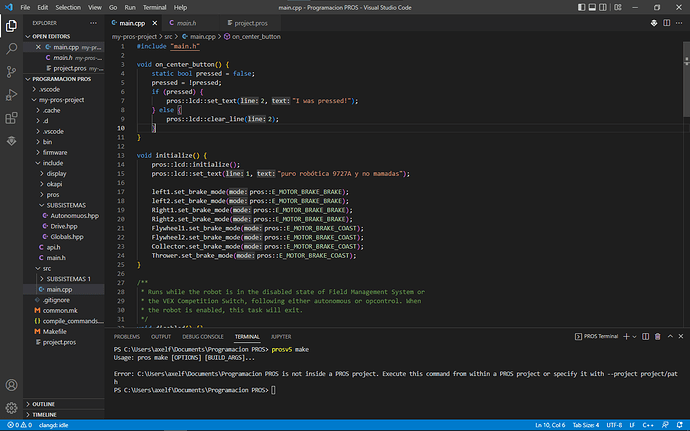The image size is (690, 431).
Task: Expand the Outline section
Action: [x=63, y=404]
